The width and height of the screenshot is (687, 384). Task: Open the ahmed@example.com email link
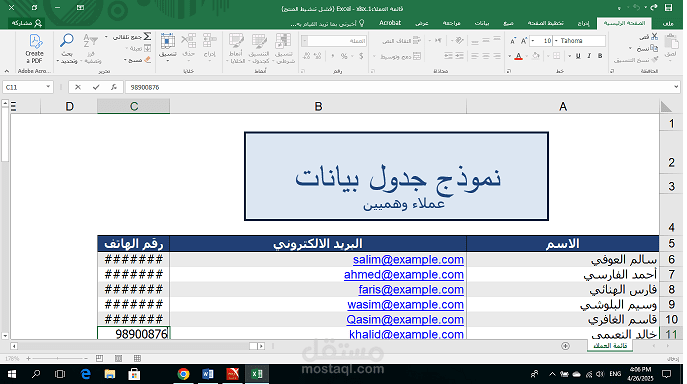tap(404, 274)
